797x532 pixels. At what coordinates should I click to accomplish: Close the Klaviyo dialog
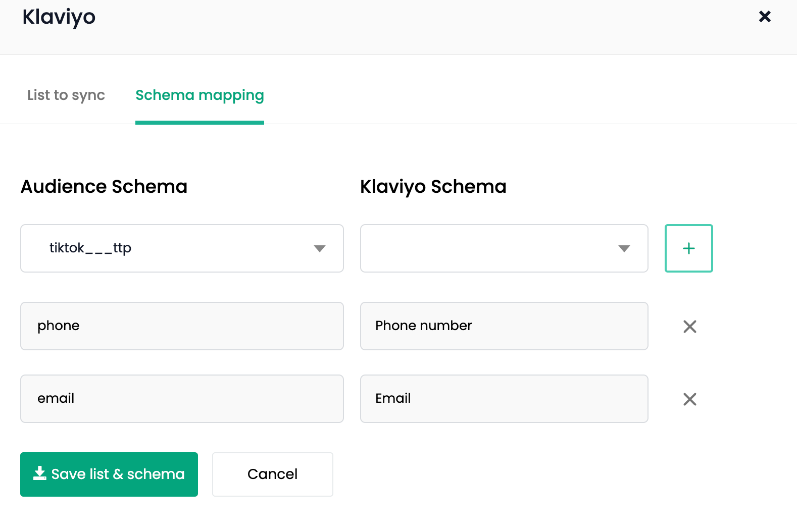click(x=765, y=17)
